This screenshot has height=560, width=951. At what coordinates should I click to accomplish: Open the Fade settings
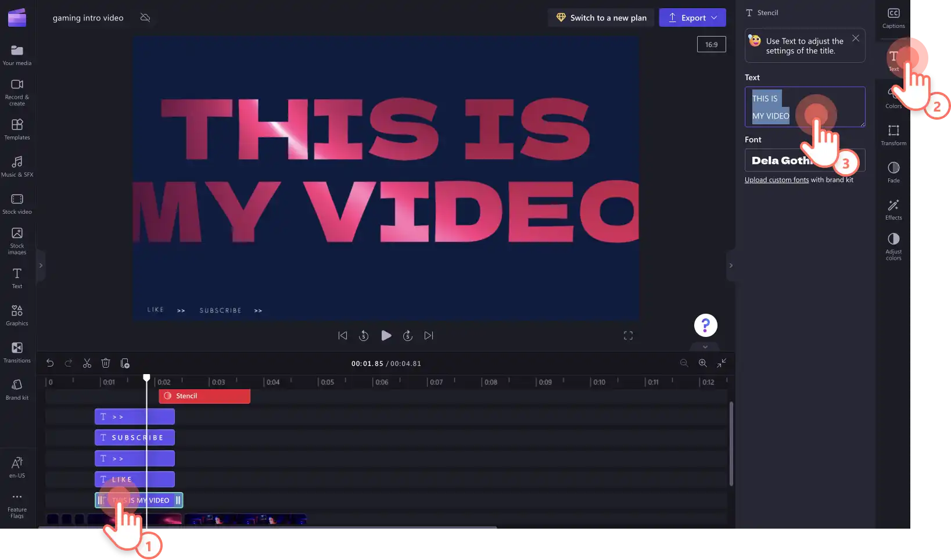[x=893, y=173]
